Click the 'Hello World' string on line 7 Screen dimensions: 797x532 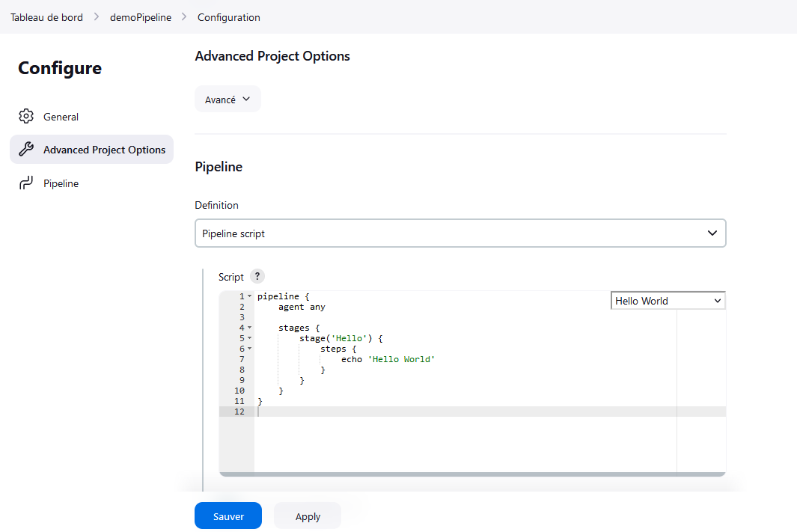401,359
